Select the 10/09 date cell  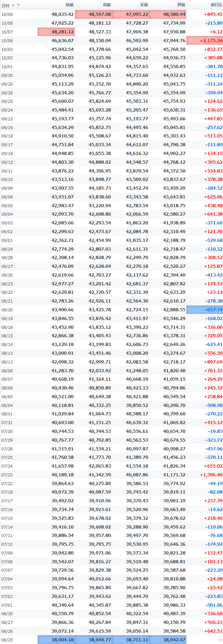7,14
